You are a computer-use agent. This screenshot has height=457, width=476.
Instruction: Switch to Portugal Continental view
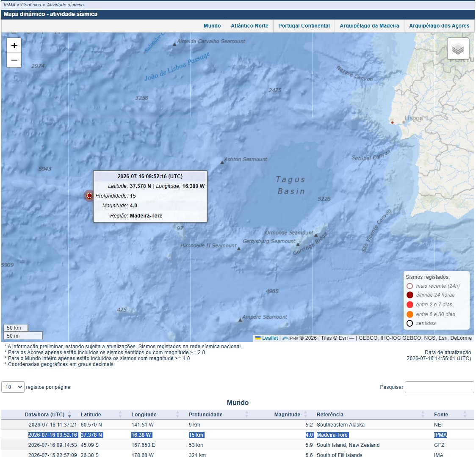pyautogui.click(x=304, y=26)
